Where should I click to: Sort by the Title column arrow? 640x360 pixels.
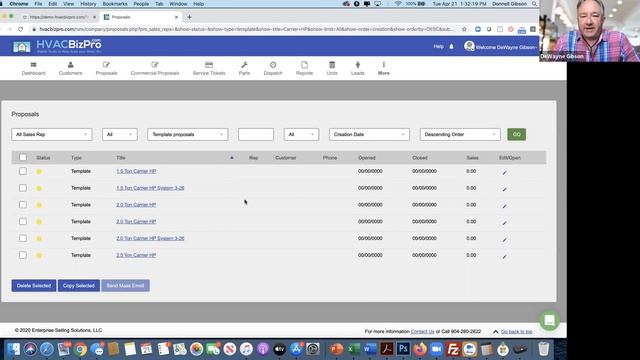(x=232, y=158)
